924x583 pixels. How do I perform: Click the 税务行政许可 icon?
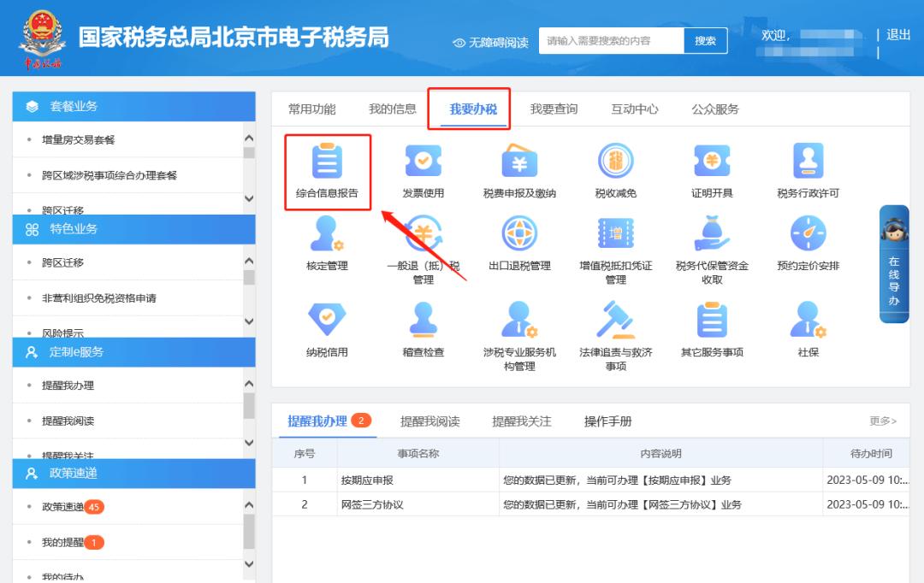click(808, 162)
